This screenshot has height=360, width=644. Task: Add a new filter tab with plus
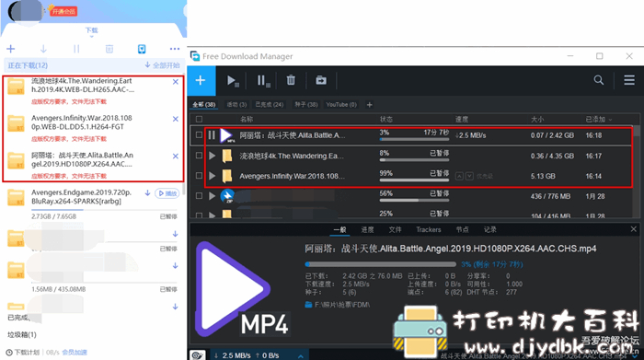pyautogui.click(x=369, y=105)
